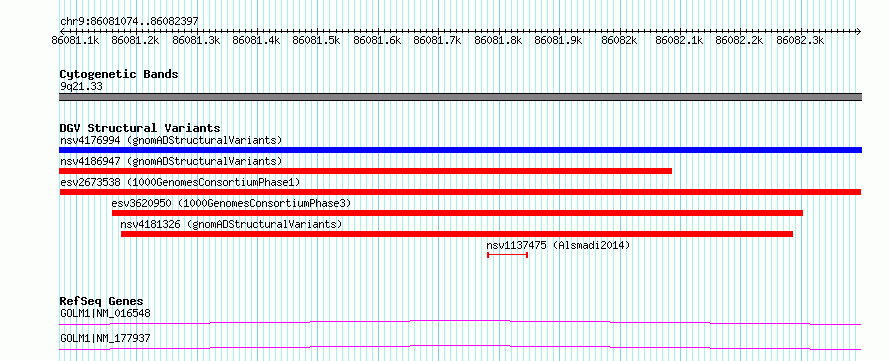Screen dimensions: 890x361
Task: Click esv3620950 1000GenomesConsortiumPhase3 label
Action: pyautogui.click(x=232, y=203)
